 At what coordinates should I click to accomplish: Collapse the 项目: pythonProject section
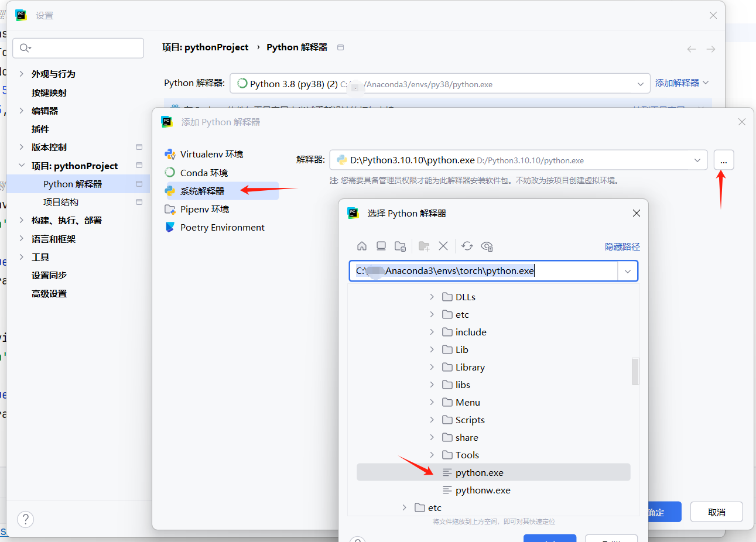click(x=22, y=166)
